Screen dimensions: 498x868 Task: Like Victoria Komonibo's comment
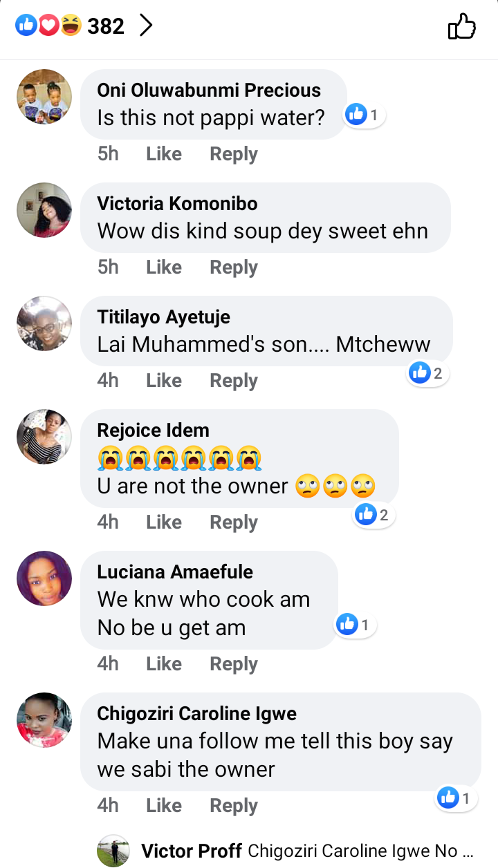(x=164, y=267)
